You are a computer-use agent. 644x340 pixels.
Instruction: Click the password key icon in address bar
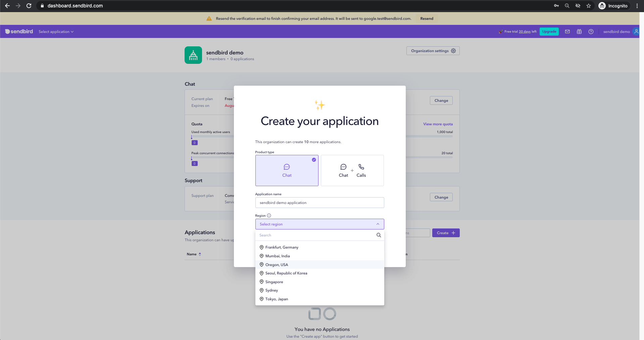tap(556, 6)
